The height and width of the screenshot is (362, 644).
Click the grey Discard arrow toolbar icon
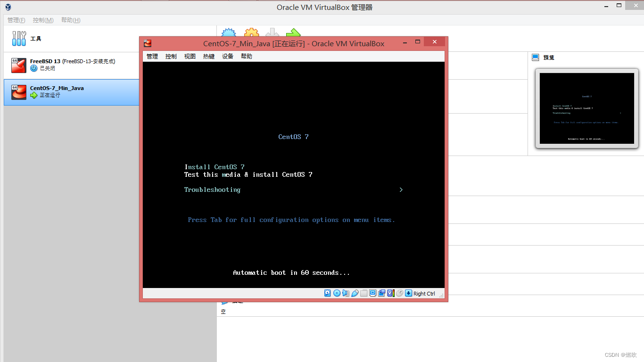[x=272, y=33]
